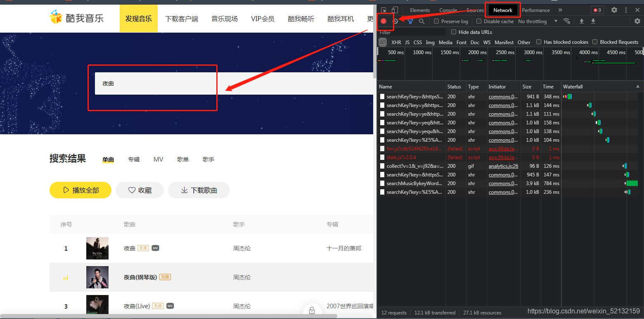Export HAR file with download arrow
The height and width of the screenshot is (319, 644).
click(x=593, y=21)
